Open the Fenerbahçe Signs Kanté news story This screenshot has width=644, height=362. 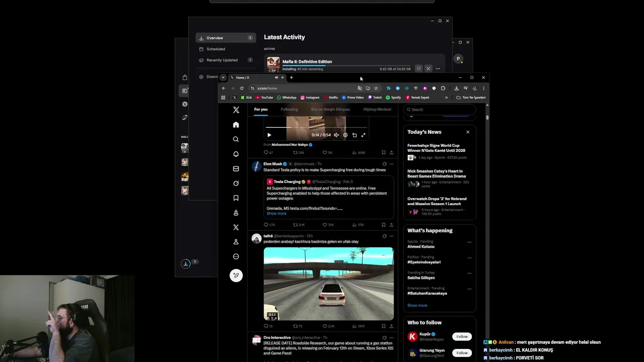click(x=439, y=152)
